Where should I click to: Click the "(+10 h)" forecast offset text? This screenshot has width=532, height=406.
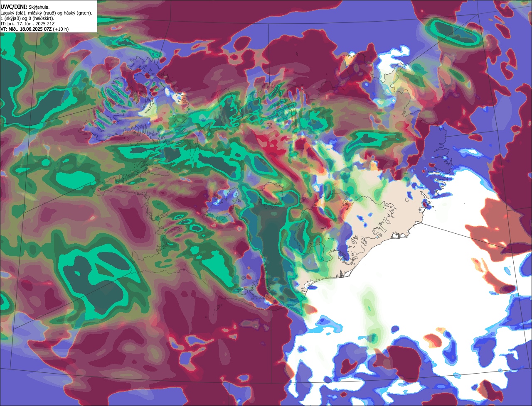(x=61, y=29)
